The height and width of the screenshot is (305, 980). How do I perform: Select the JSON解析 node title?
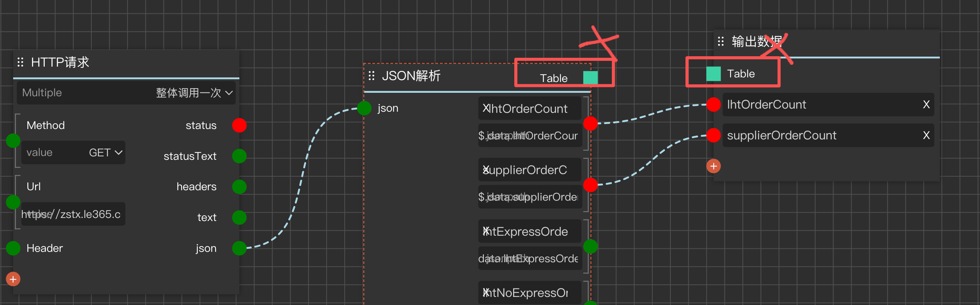[411, 76]
